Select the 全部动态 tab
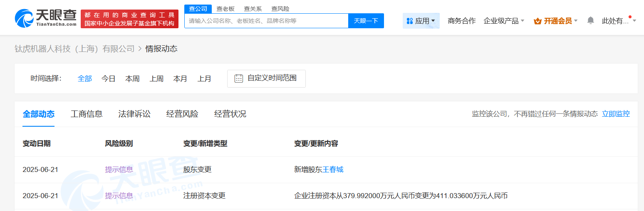 (x=39, y=114)
